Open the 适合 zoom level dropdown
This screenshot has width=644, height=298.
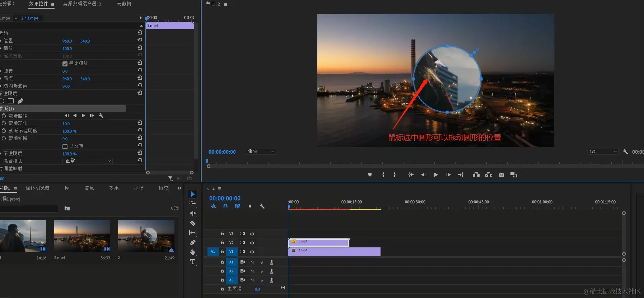pos(261,152)
